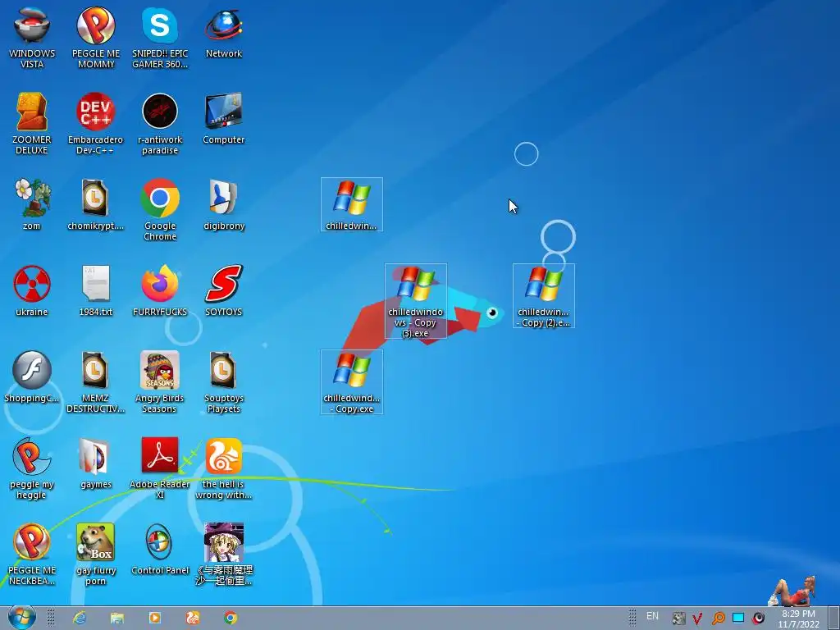
Task: Select the r-antiwork paradise icon
Action: click(160, 124)
